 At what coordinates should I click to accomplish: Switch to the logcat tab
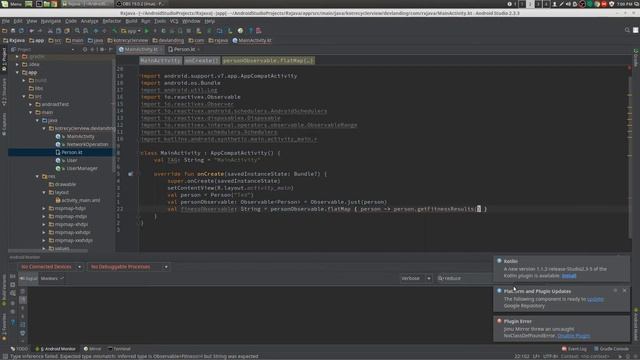(x=28, y=278)
